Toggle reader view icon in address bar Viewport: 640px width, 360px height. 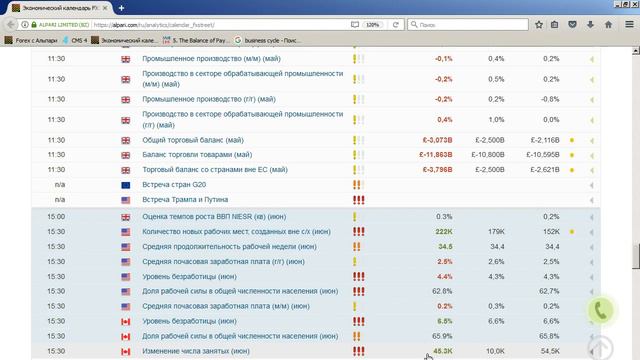(x=355, y=25)
